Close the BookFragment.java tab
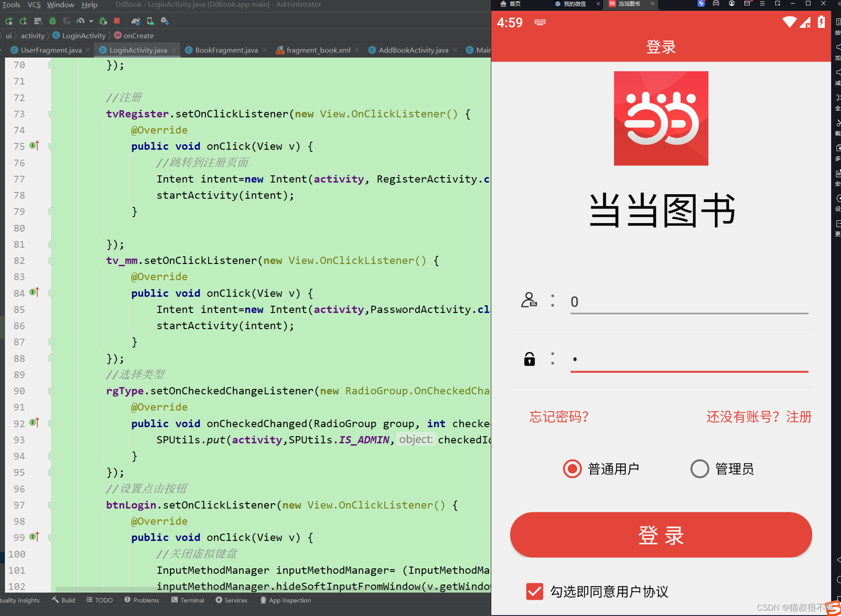 pos(265,50)
